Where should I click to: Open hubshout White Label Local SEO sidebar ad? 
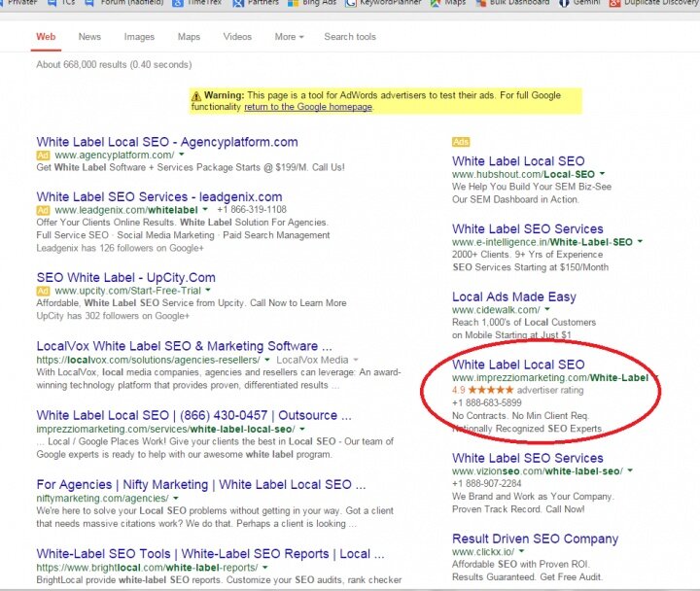tap(518, 161)
